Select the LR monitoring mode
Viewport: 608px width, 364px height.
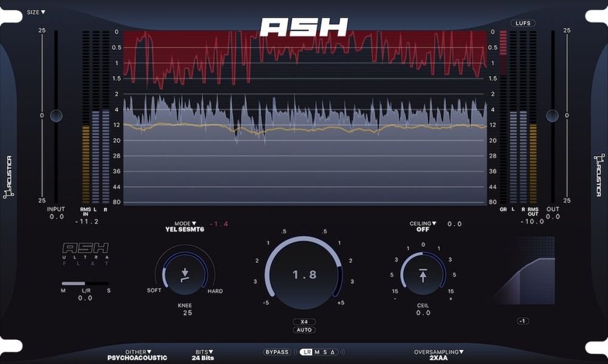[x=307, y=352]
